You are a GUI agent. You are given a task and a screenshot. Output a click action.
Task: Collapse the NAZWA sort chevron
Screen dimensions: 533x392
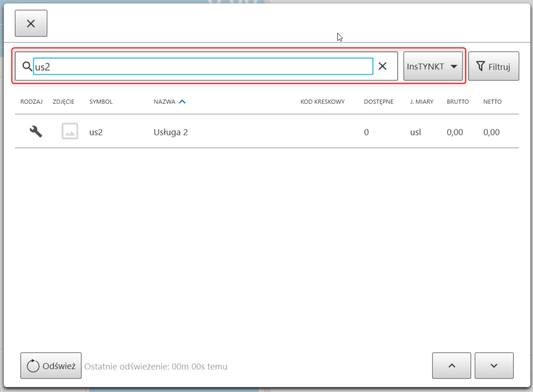[182, 101]
